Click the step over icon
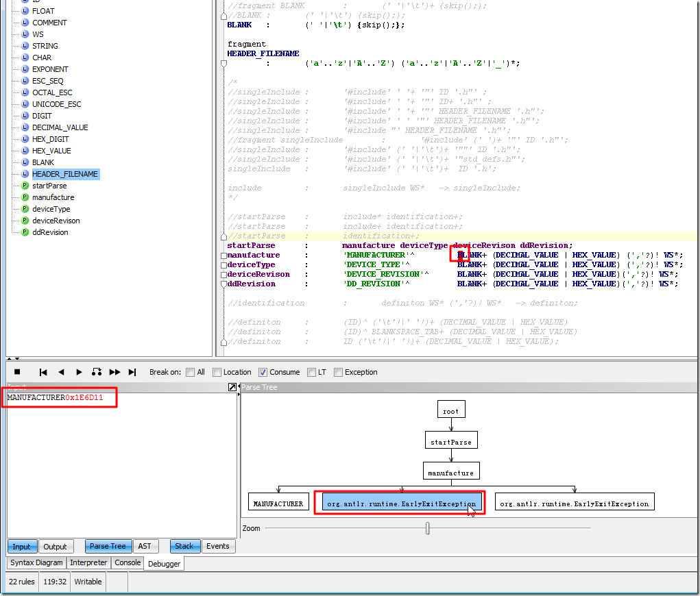The image size is (700, 596). (x=97, y=372)
